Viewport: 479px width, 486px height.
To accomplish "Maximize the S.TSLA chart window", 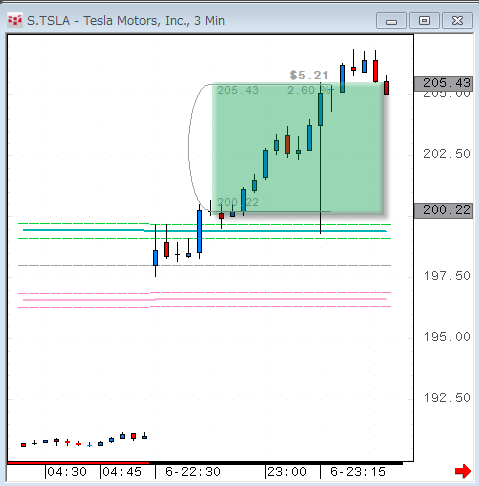I will (x=424, y=21).
